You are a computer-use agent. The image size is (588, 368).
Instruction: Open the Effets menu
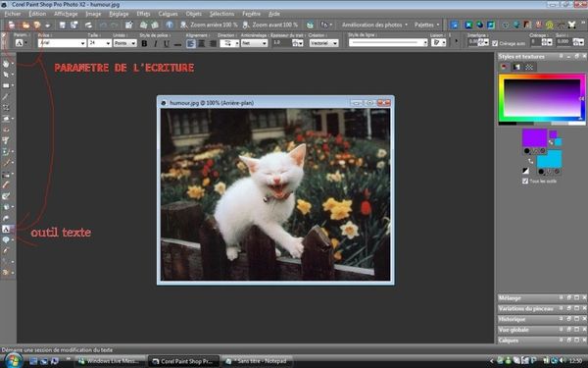[x=143, y=14]
